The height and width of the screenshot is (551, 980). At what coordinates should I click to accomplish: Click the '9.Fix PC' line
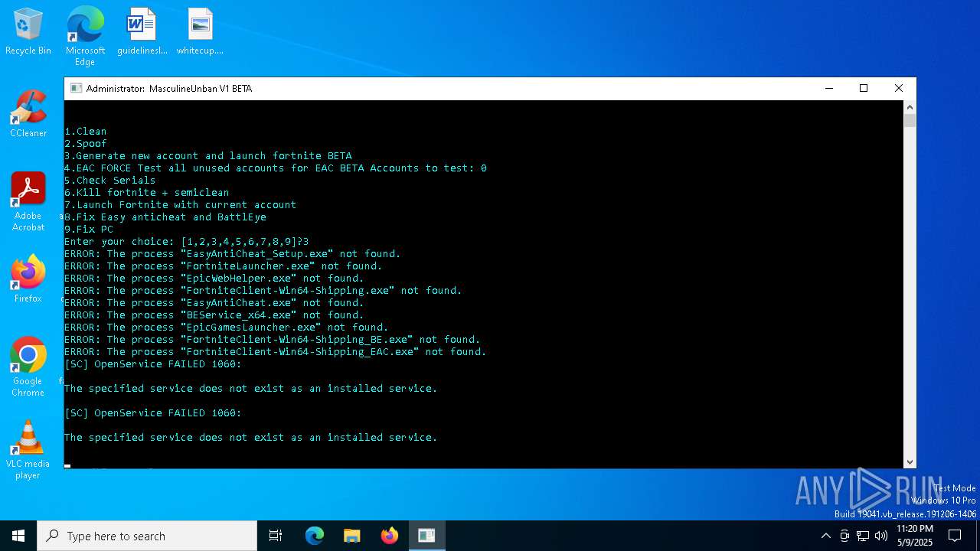click(x=89, y=230)
